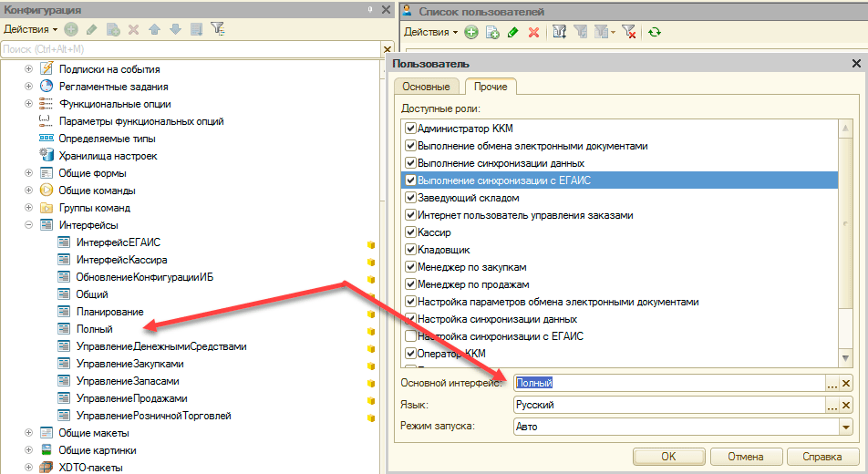Open the Режим запуска dropdown
Screen dimensions: 868x474
coord(846,427)
